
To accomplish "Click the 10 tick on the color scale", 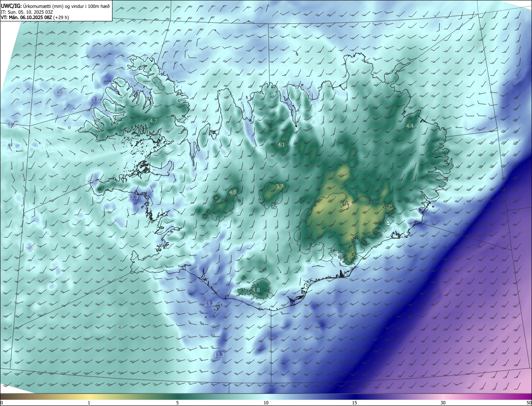I will click(x=266, y=403).
